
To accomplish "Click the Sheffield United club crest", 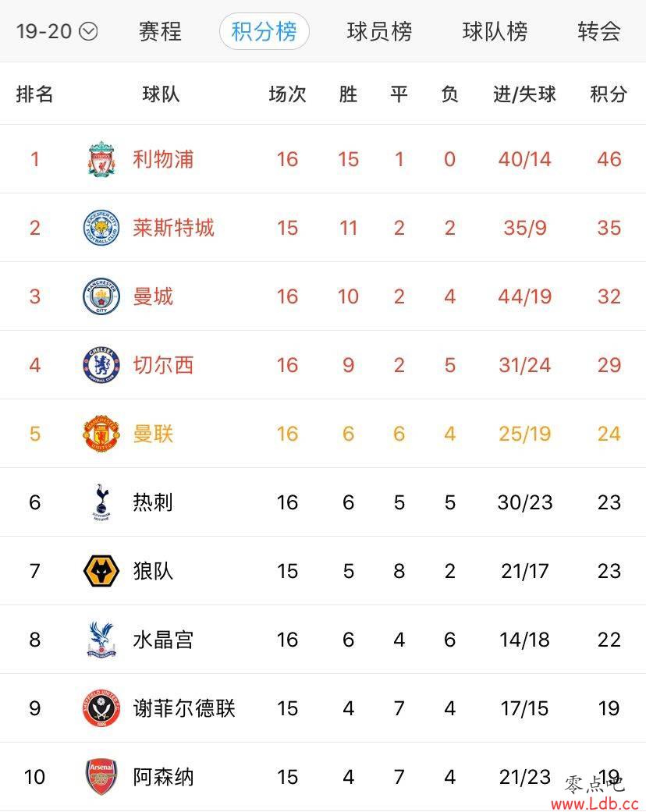I will (101, 708).
